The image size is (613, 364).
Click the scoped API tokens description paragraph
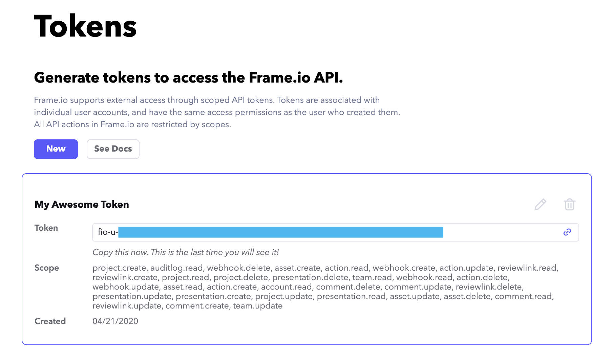(x=217, y=112)
